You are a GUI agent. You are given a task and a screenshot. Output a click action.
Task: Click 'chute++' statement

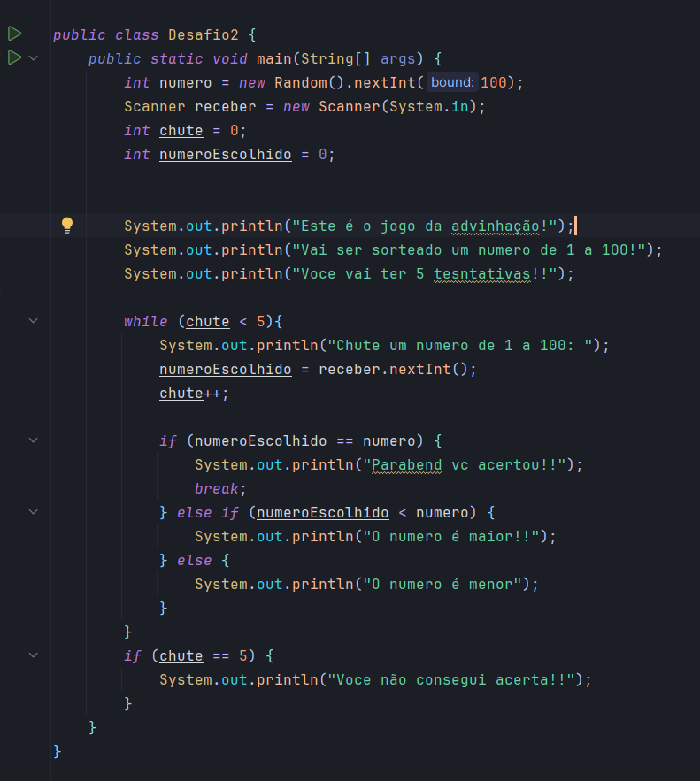[194, 394]
